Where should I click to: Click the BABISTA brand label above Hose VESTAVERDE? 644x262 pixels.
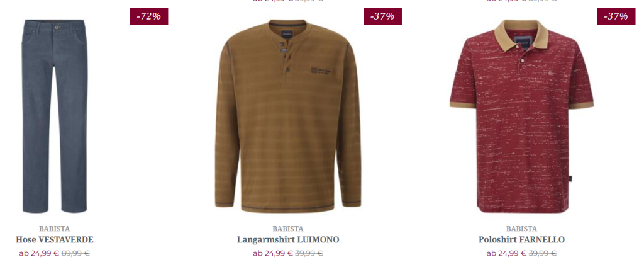(55, 229)
